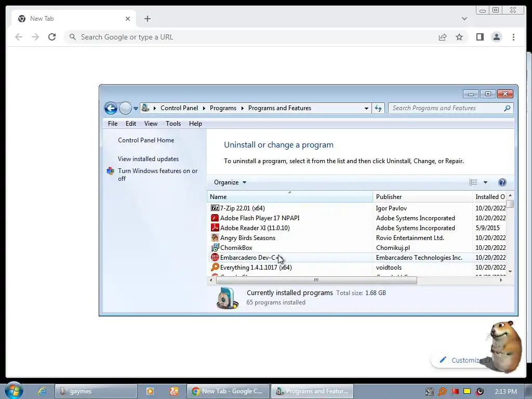Click the horizontal scrollbar thumb

pos(316,280)
